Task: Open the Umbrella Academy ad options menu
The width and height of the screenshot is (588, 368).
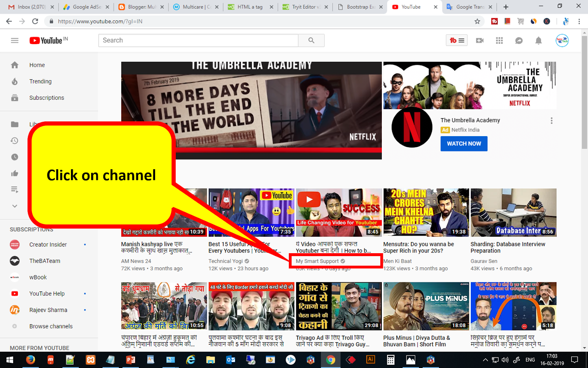Action: click(551, 121)
